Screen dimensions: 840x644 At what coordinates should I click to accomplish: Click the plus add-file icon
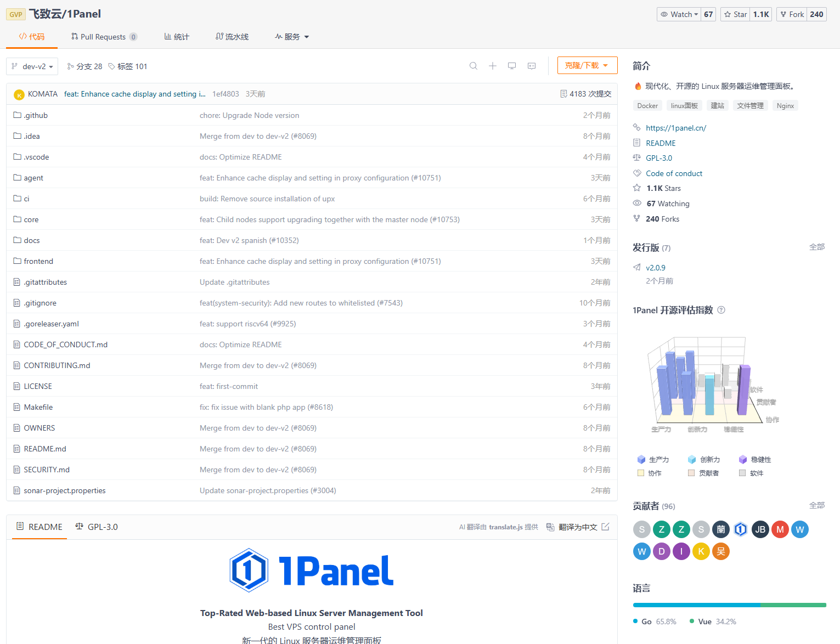tap(493, 66)
